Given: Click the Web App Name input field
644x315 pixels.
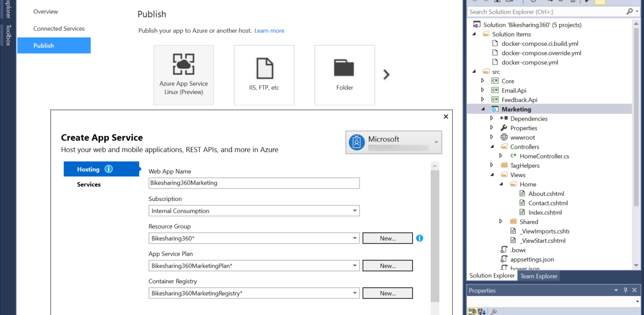Looking at the screenshot, I should pyautogui.click(x=254, y=183).
